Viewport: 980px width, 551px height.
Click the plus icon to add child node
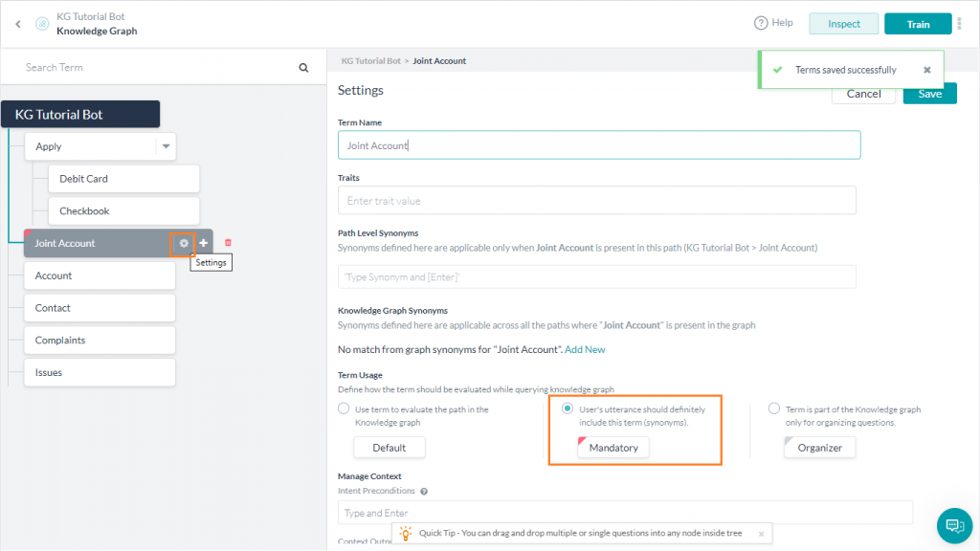(203, 244)
